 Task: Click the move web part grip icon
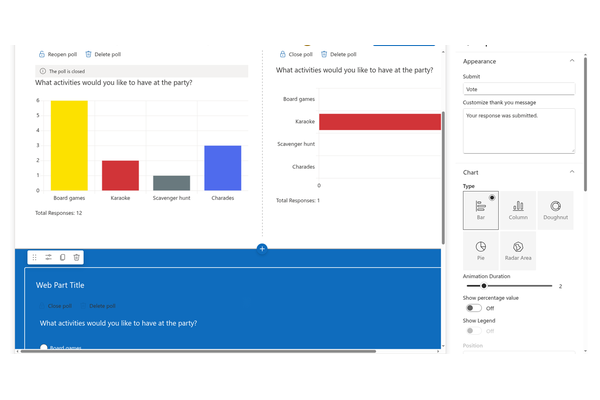34,257
